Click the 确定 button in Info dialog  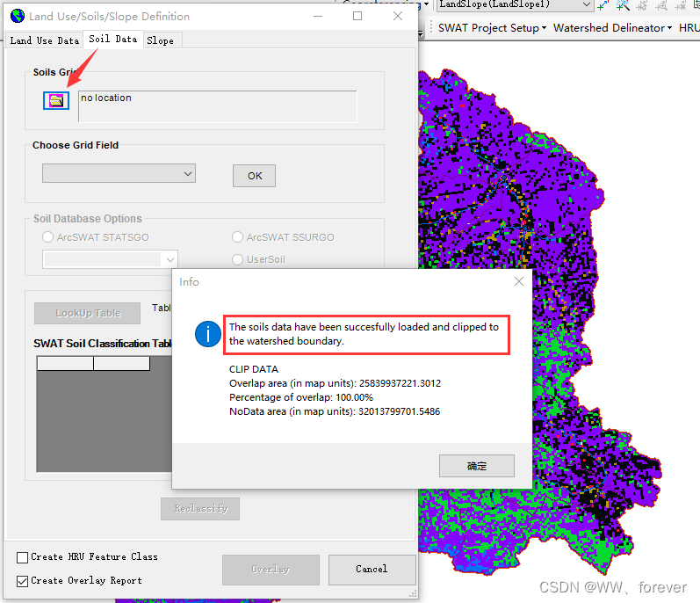click(477, 466)
